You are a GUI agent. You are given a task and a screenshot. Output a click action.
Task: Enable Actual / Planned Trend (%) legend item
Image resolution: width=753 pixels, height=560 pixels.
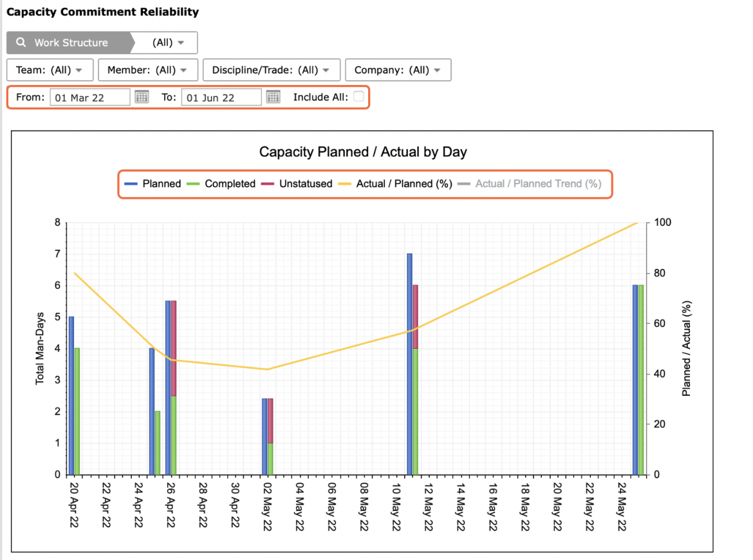coord(529,184)
